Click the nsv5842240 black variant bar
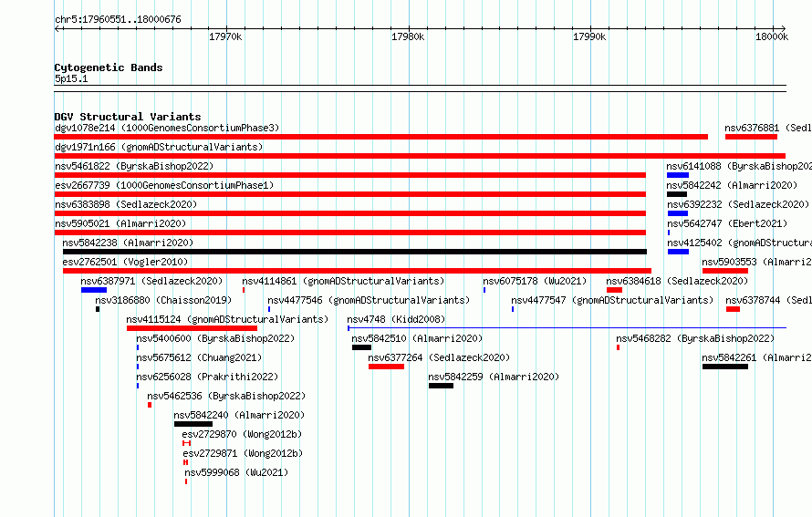 coord(193,424)
